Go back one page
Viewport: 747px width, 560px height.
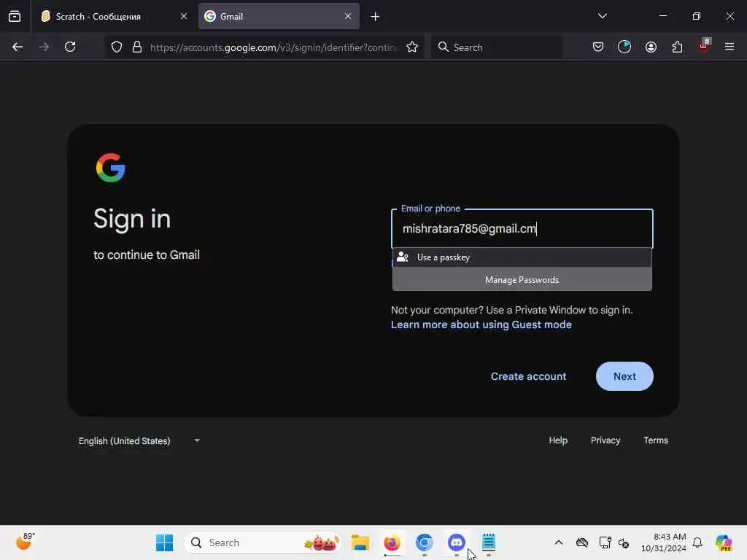(18, 47)
